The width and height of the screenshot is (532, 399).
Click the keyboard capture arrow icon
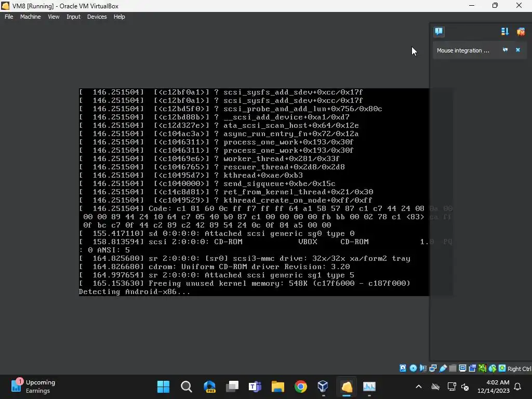click(502, 368)
